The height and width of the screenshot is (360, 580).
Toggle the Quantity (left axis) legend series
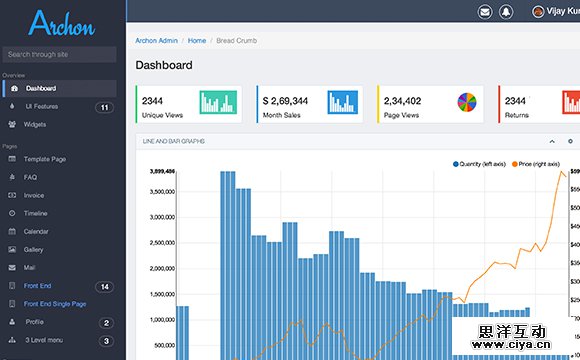point(479,164)
